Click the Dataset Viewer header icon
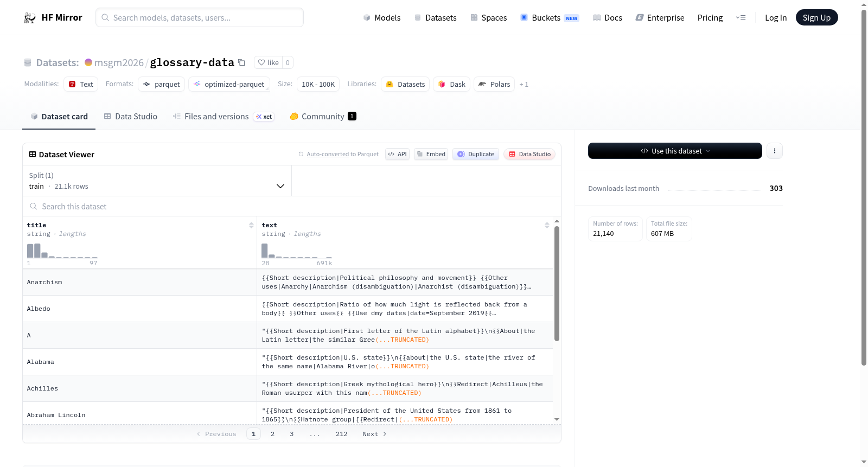 [x=33, y=154]
